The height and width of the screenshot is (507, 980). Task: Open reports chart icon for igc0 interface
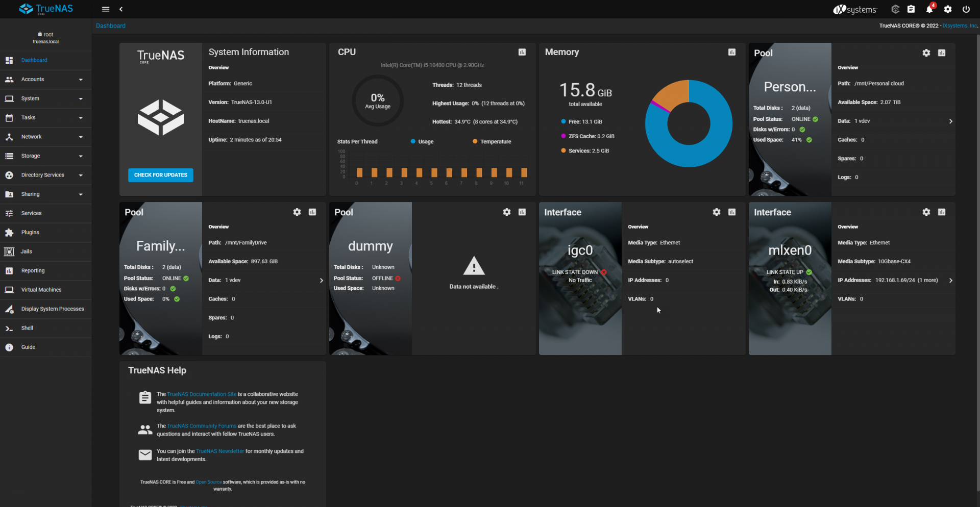732,212
